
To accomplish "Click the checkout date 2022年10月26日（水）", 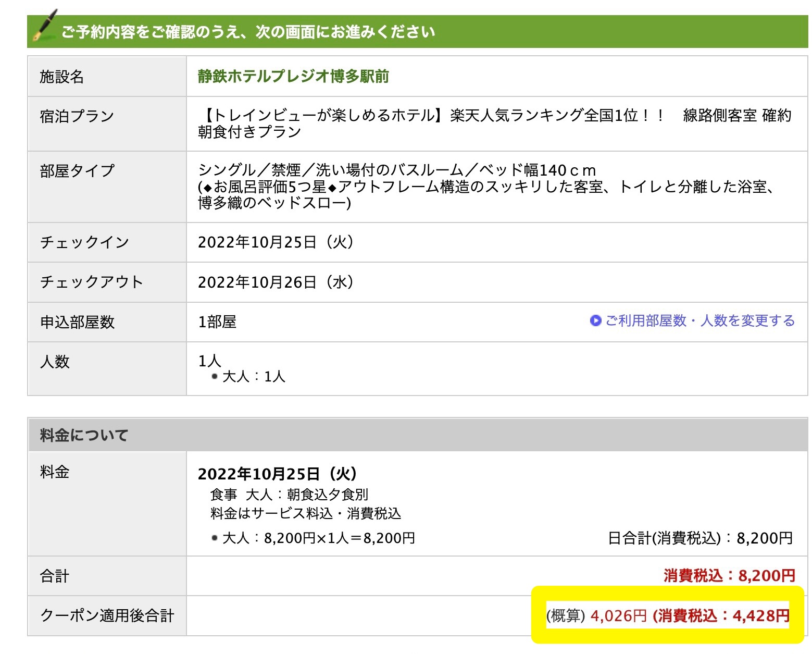I will (276, 282).
